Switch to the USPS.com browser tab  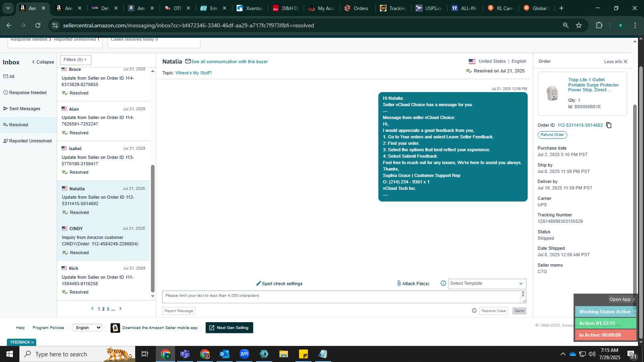[x=429, y=8]
